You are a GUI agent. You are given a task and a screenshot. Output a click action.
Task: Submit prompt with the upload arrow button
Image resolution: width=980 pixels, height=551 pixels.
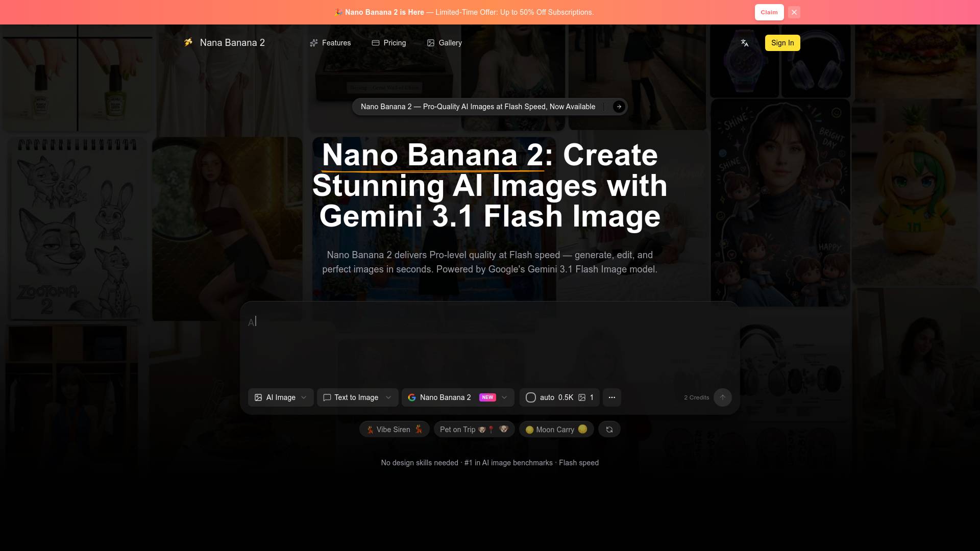click(722, 397)
